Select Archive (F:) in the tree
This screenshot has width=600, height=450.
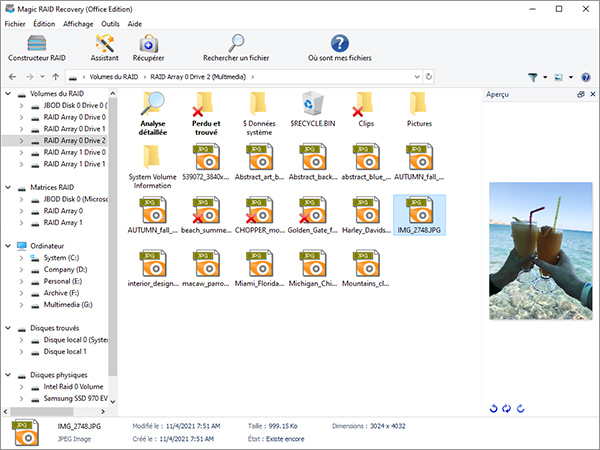61,293
